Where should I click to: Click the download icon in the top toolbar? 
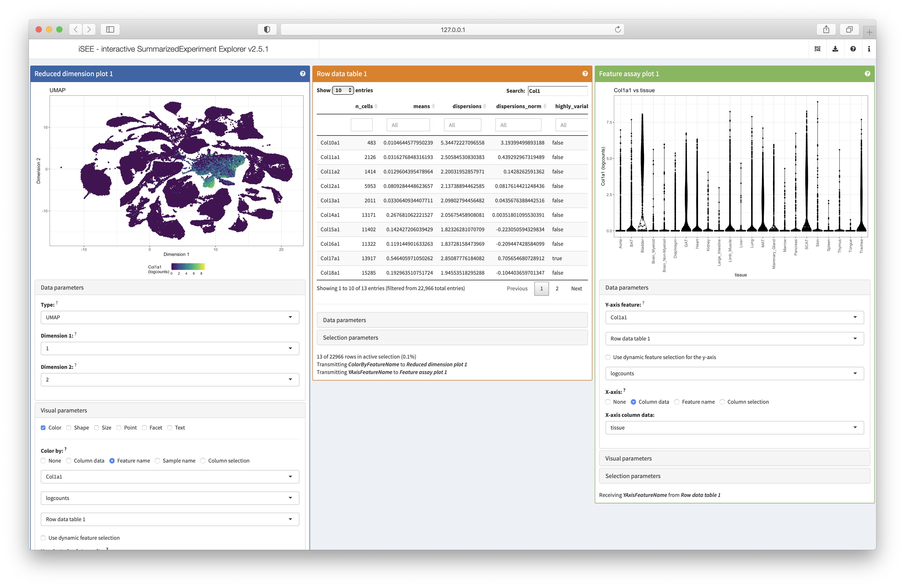(x=834, y=48)
